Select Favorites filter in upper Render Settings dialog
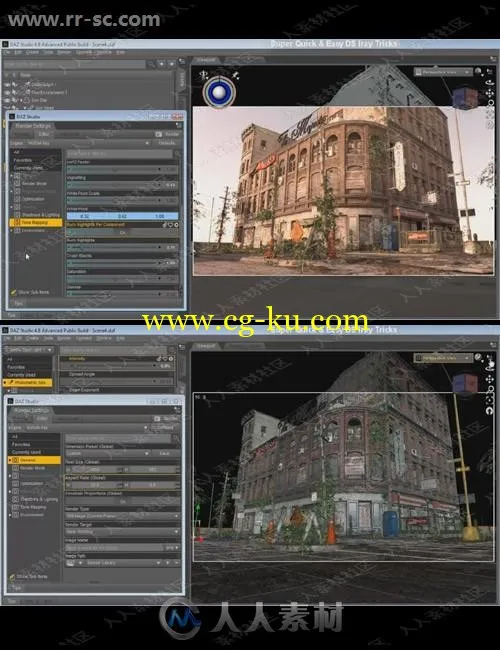 pyautogui.click(x=23, y=160)
